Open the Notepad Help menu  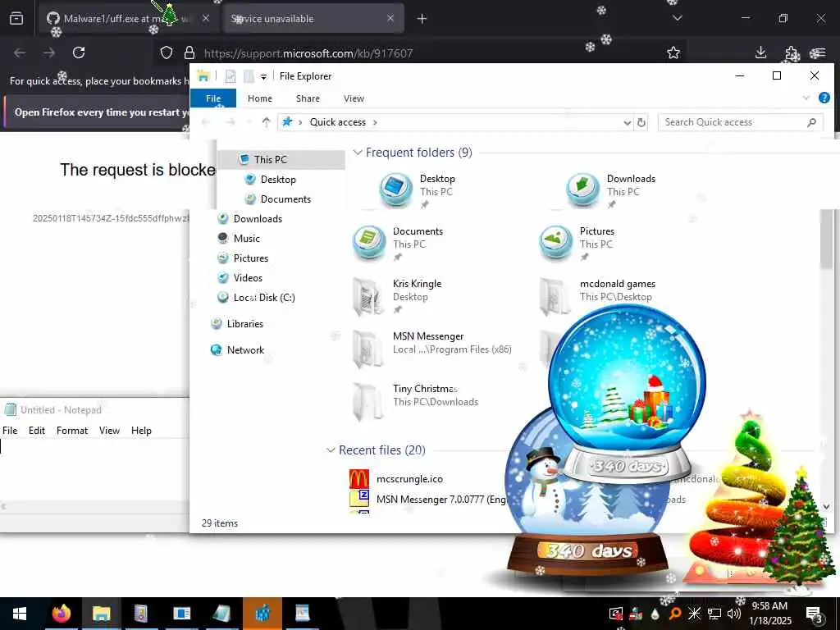(x=141, y=431)
